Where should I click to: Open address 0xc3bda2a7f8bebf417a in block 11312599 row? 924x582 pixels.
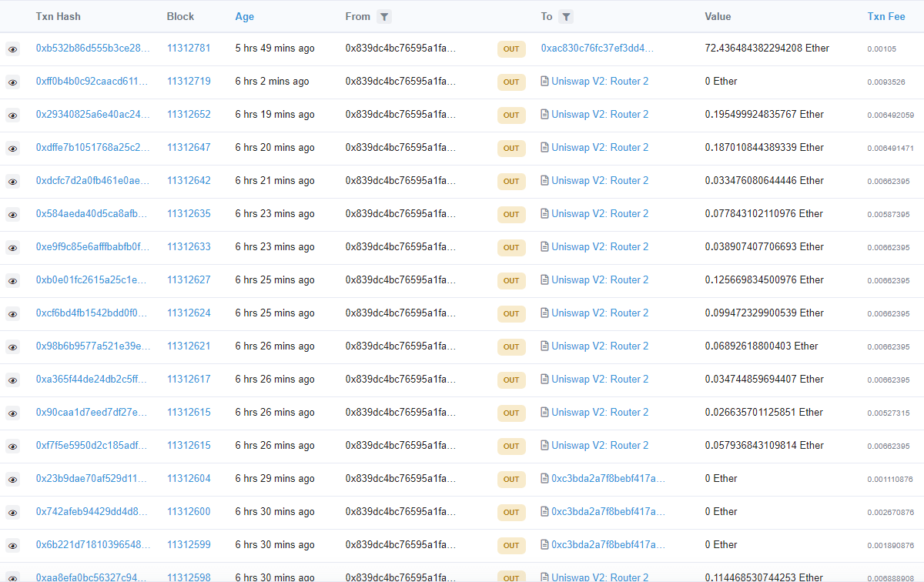click(x=608, y=544)
